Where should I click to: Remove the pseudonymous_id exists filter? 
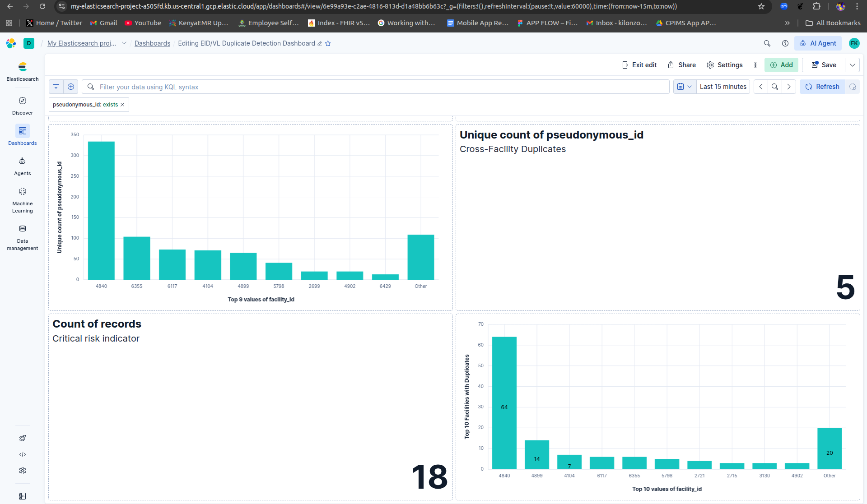pyautogui.click(x=122, y=105)
